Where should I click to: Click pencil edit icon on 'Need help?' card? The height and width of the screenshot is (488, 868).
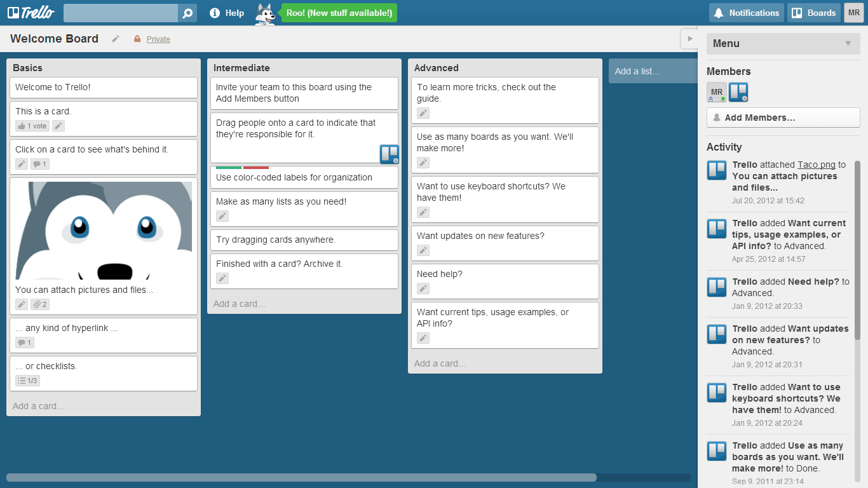tap(423, 288)
